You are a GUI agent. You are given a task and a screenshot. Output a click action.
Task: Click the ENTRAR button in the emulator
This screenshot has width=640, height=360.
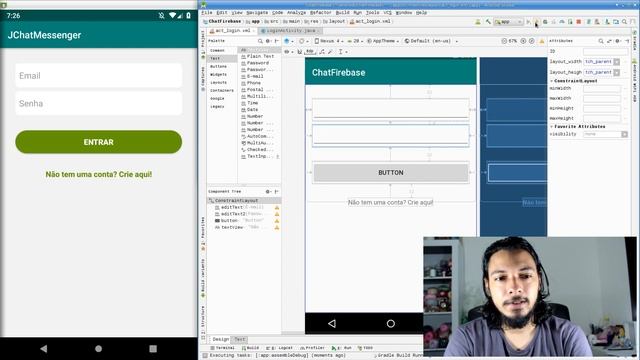point(98,142)
